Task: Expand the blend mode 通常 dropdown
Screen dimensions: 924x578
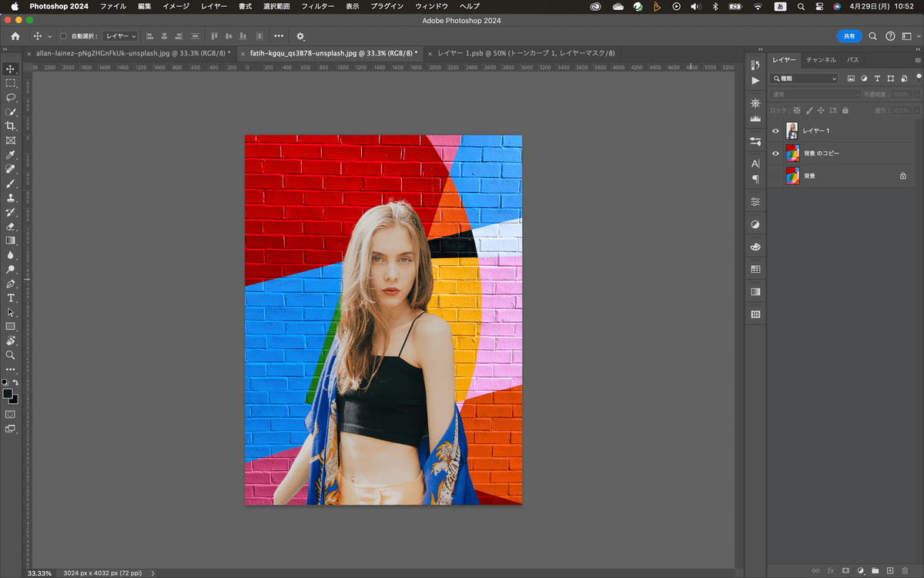Action: click(x=815, y=94)
